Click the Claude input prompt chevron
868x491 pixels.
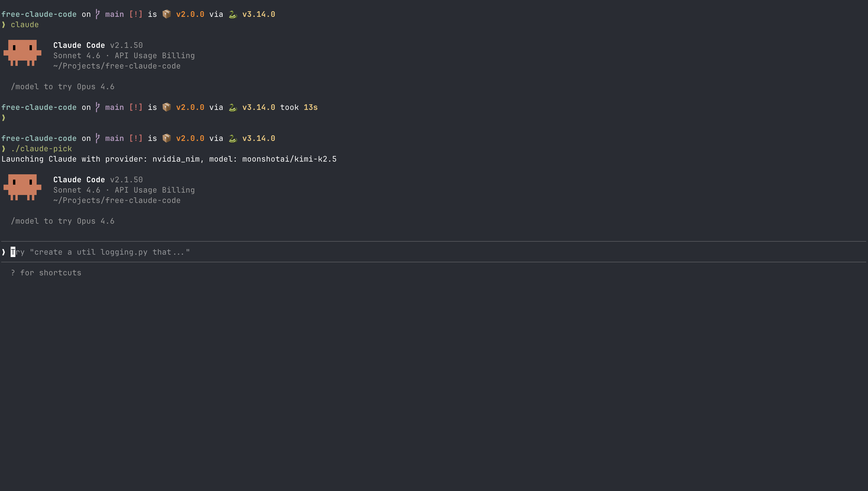click(x=4, y=252)
